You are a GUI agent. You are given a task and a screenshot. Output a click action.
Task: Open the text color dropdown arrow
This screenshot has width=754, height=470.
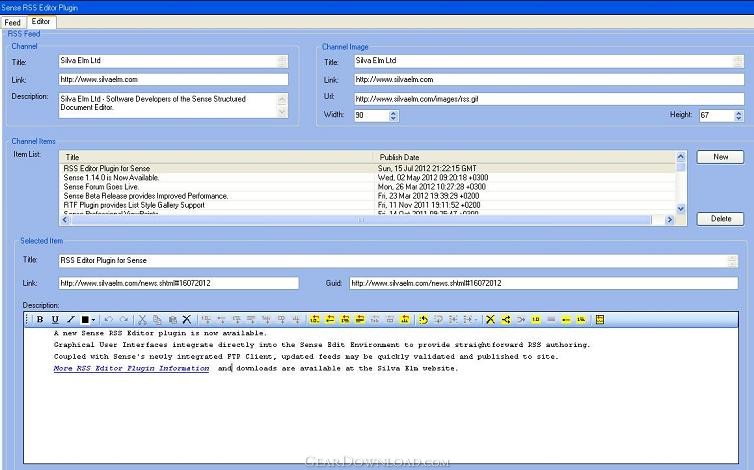pyautogui.click(x=93, y=320)
